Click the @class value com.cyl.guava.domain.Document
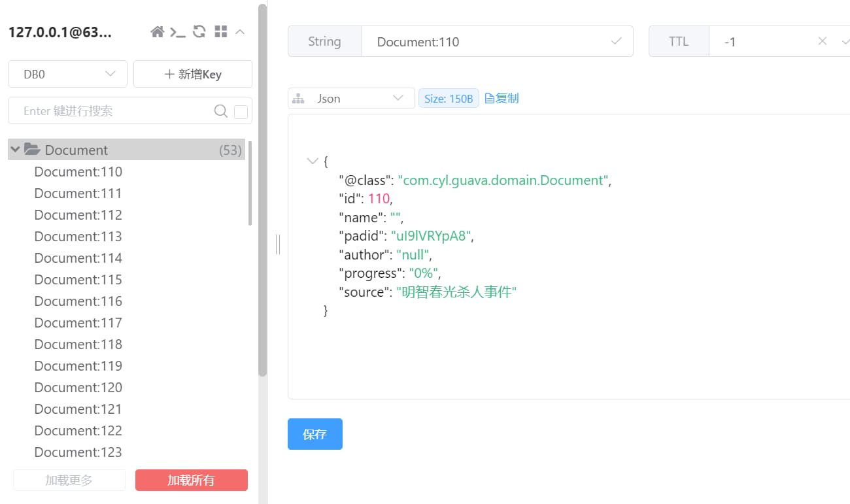850x504 pixels. 503,180
